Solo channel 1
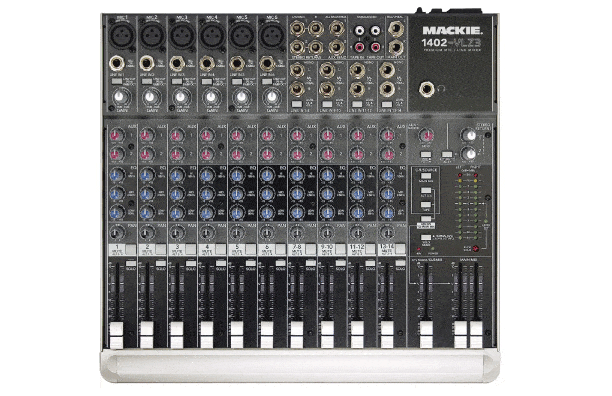The height and width of the screenshot is (396, 612). [131, 263]
